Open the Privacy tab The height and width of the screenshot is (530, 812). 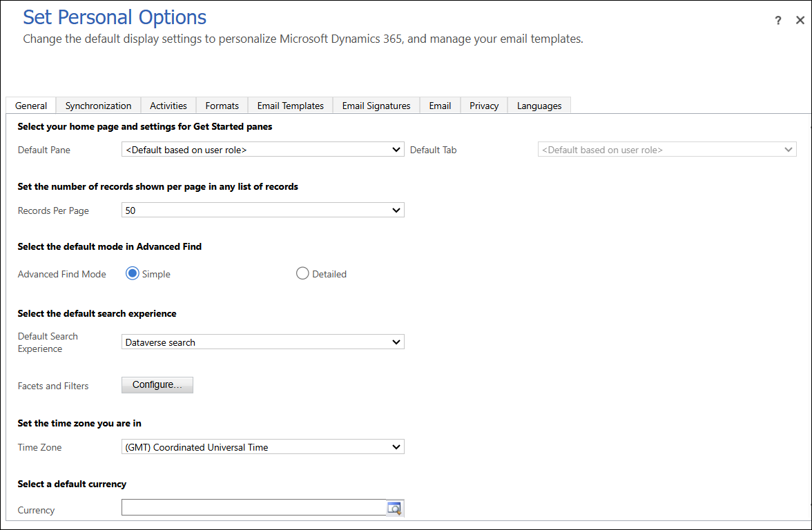pyautogui.click(x=484, y=106)
